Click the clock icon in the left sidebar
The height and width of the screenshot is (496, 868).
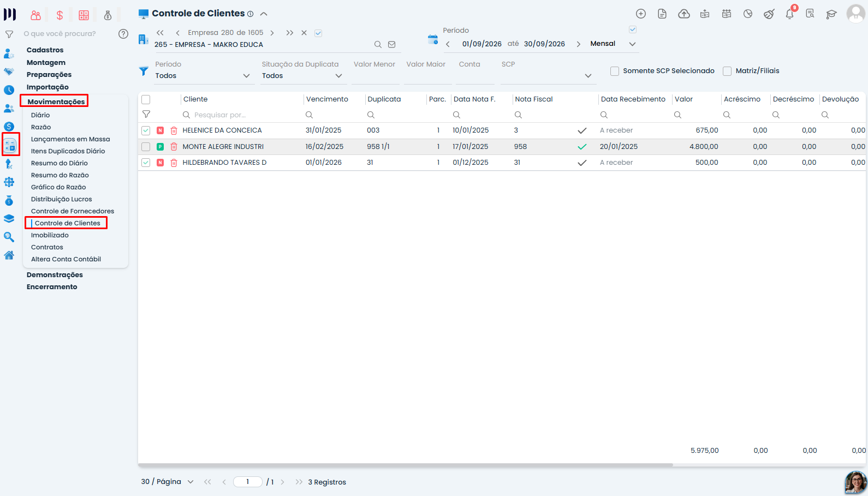(9, 90)
